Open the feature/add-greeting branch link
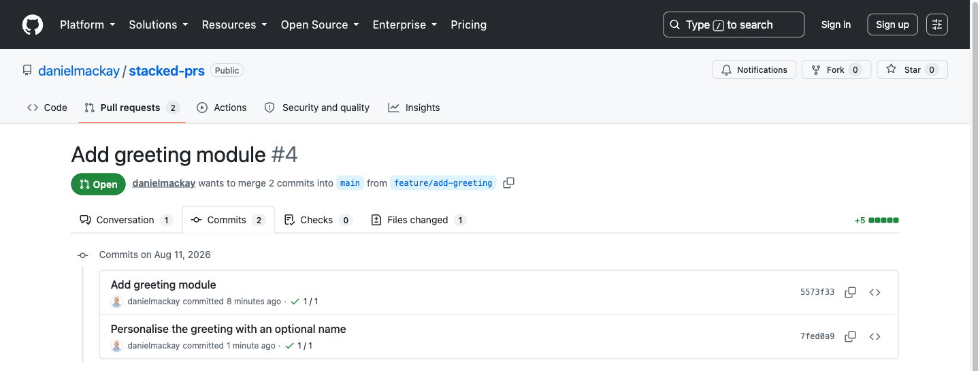 click(x=443, y=183)
